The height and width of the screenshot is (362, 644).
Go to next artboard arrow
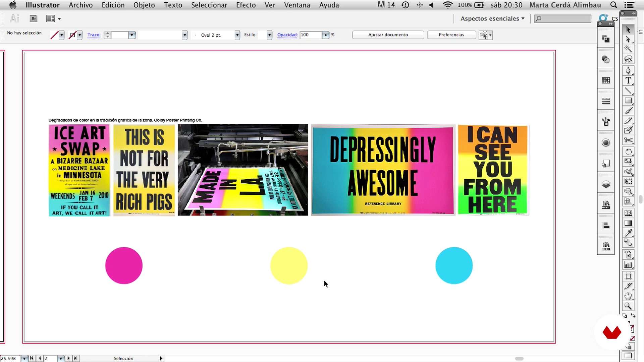(x=68, y=358)
